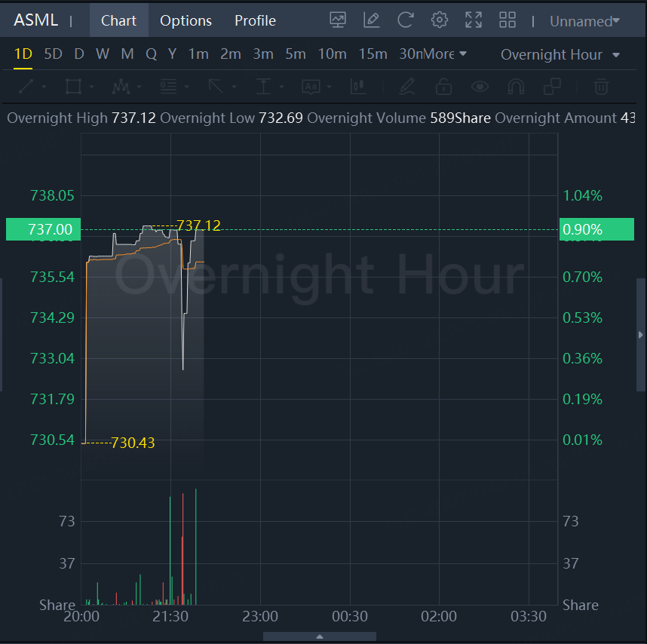This screenshot has height=644, width=647.
Task: Expand wave pattern tool options
Action: (139, 87)
